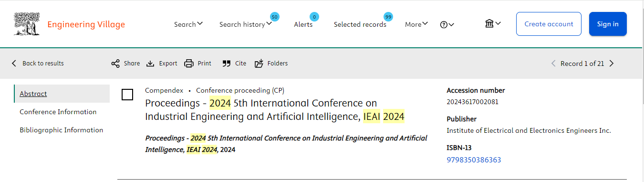Click the Cite quotation icon
This screenshot has height=182, width=644.
coord(227,64)
